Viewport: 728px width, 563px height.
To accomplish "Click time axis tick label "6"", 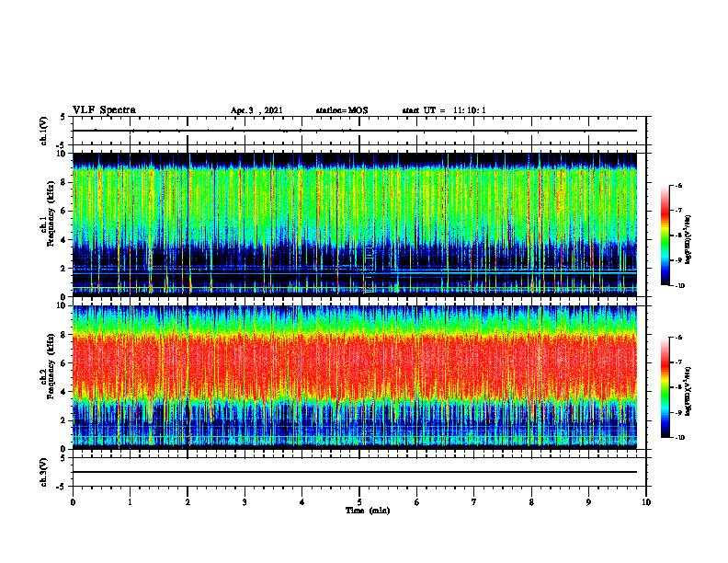I will click(x=417, y=502).
